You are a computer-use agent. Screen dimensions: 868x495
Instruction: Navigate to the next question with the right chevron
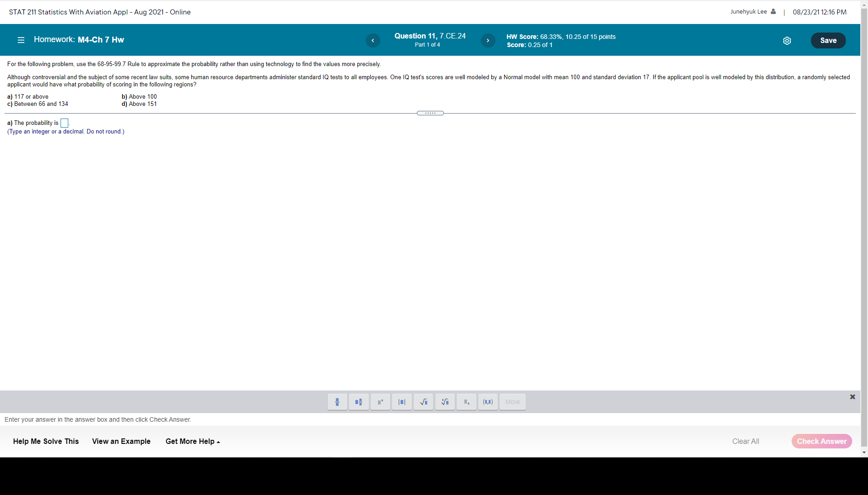[x=488, y=40]
